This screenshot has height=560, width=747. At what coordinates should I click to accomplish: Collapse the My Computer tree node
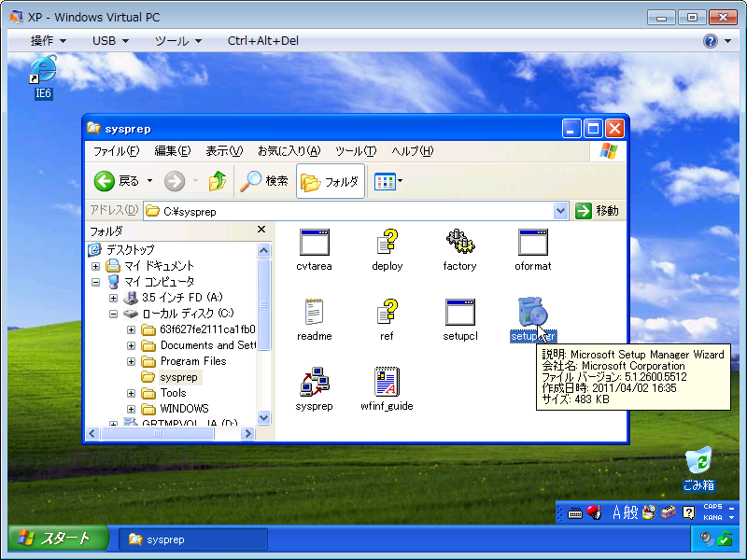pyautogui.click(x=96, y=282)
